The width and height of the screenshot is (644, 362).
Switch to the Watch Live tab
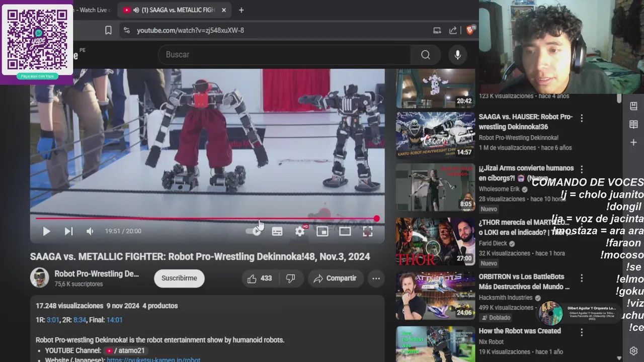coord(94,10)
